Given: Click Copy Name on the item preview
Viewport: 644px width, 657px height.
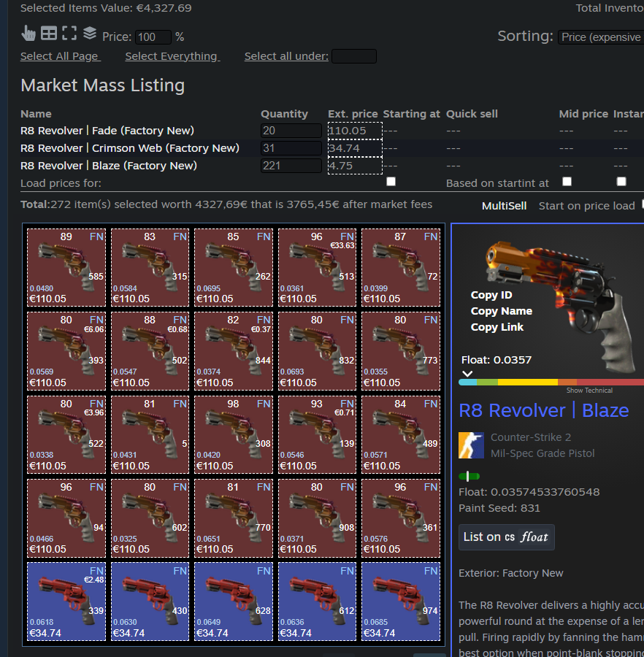Looking at the screenshot, I should pyautogui.click(x=501, y=311).
